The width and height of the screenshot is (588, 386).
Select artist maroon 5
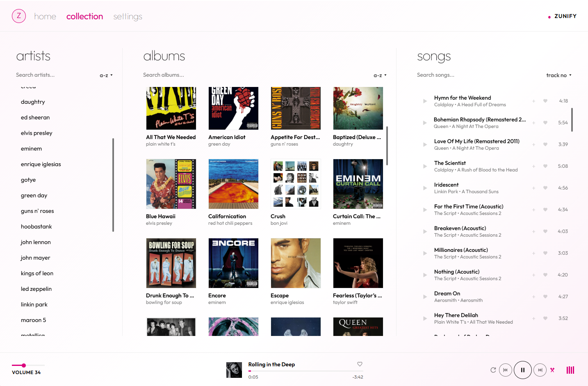coord(33,320)
